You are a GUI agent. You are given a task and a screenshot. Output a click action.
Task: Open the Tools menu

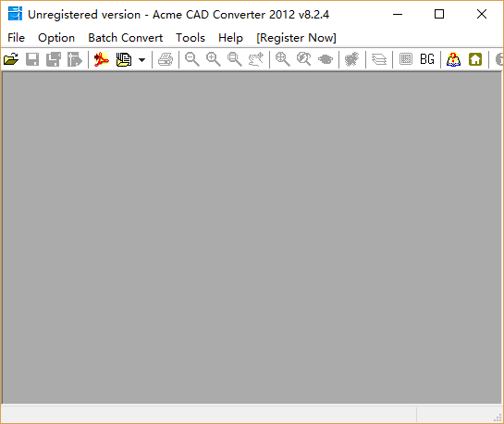point(191,38)
